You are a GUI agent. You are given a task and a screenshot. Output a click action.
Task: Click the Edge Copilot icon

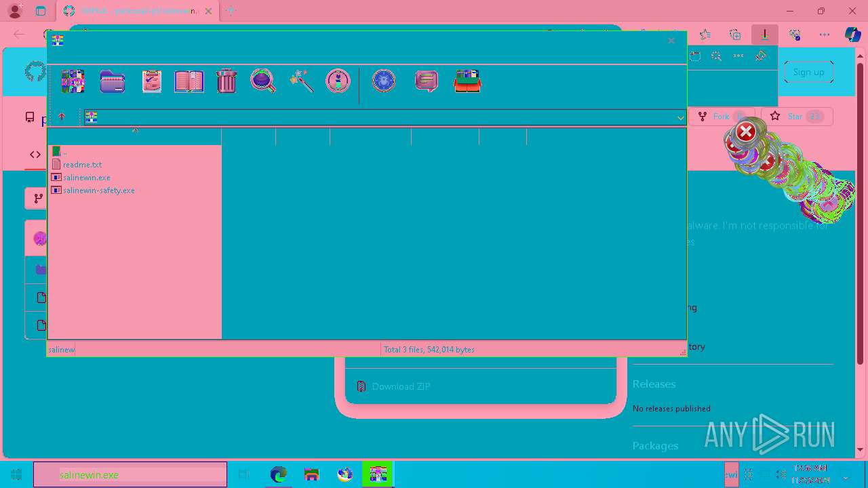click(852, 35)
